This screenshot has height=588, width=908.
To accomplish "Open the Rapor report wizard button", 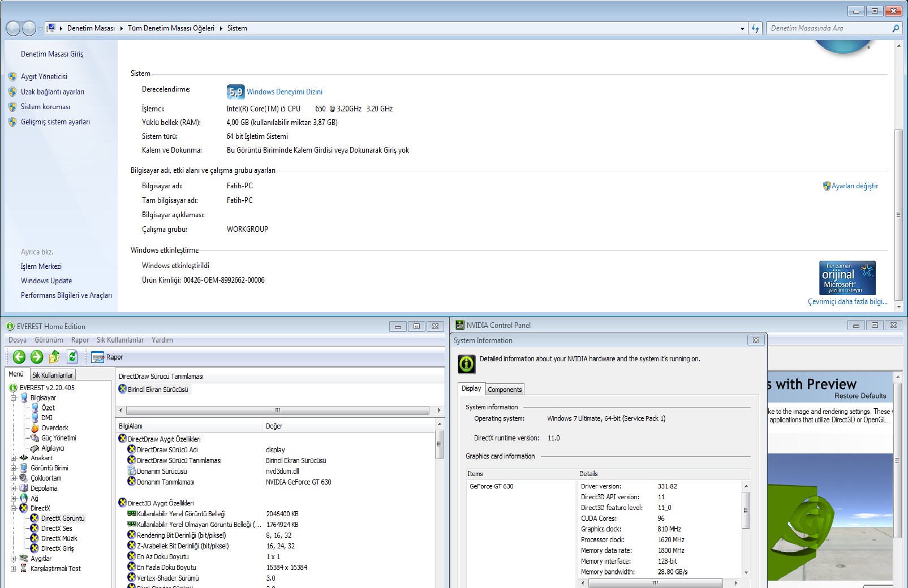I will point(107,357).
